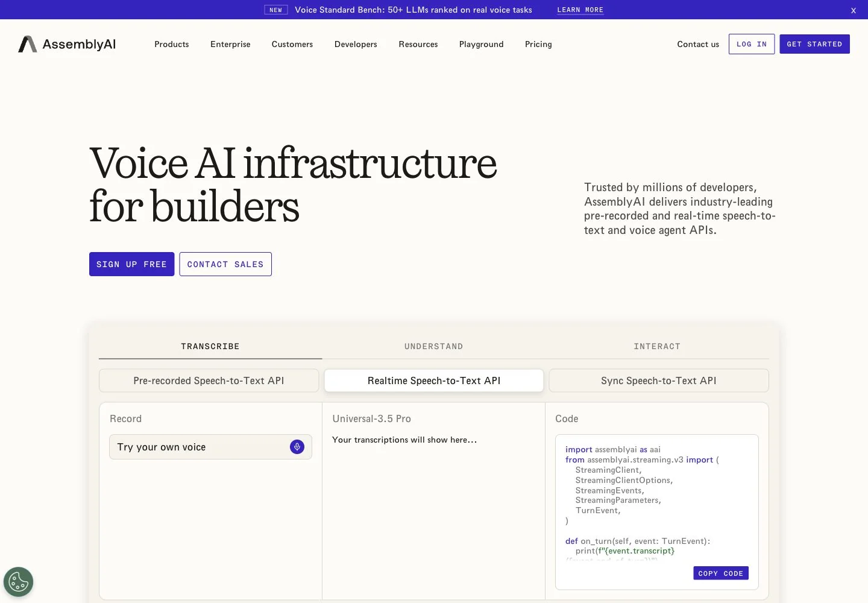The height and width of the screenshot is (603, 868).
Task: Click the 'import assemblyai as aai' code line
Action: click(x=613, y=449)
